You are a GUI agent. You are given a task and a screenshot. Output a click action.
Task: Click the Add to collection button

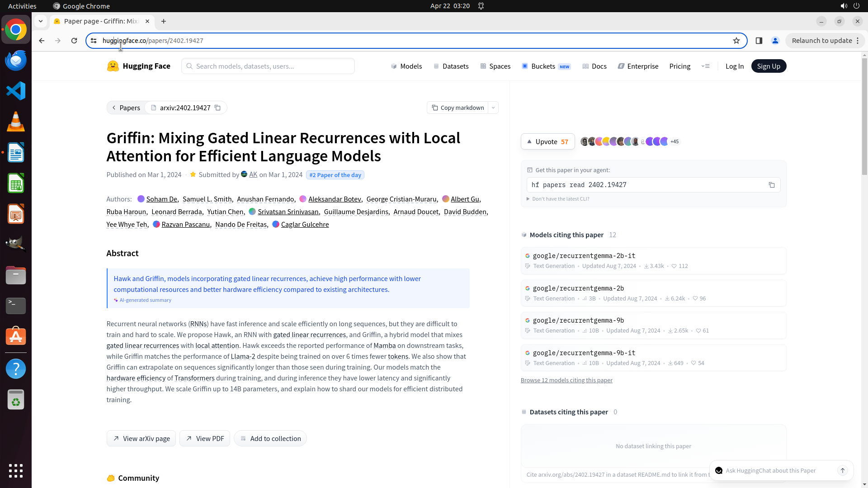(x=270, y=438)
